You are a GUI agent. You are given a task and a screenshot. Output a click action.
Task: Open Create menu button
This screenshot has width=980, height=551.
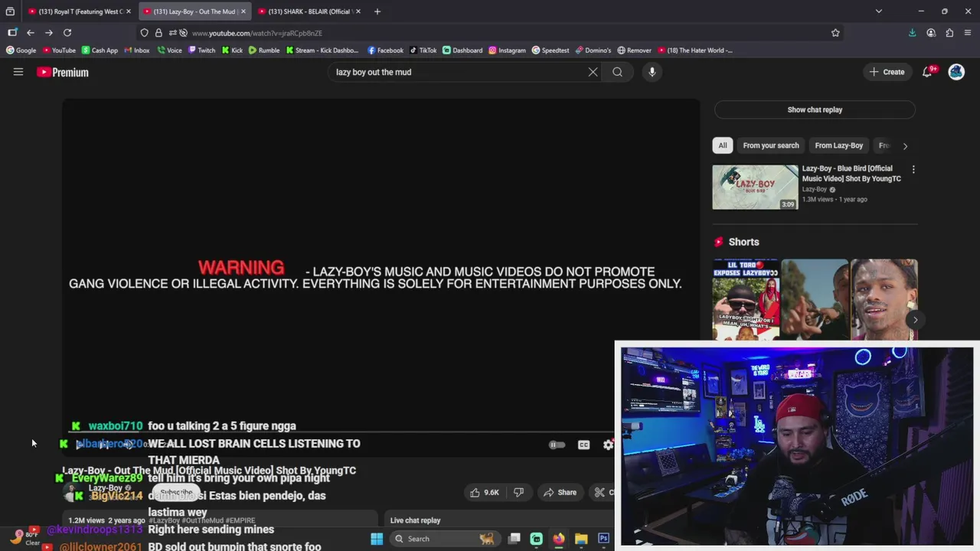[x=887, y=72]
